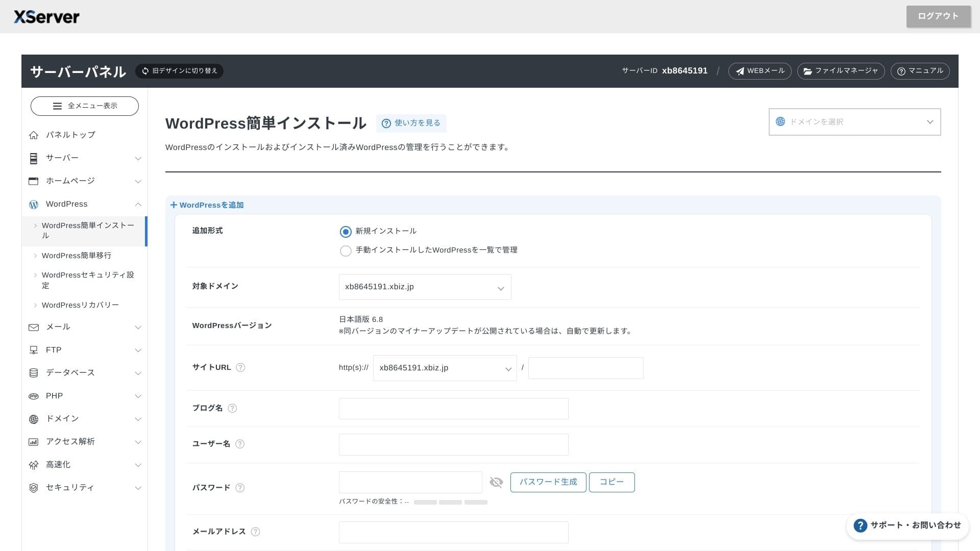This screenshot has height=551, width=980.
Task: Expand the ドメイン menu chevron
Action: pyautogui.click(x=138, y=419)
